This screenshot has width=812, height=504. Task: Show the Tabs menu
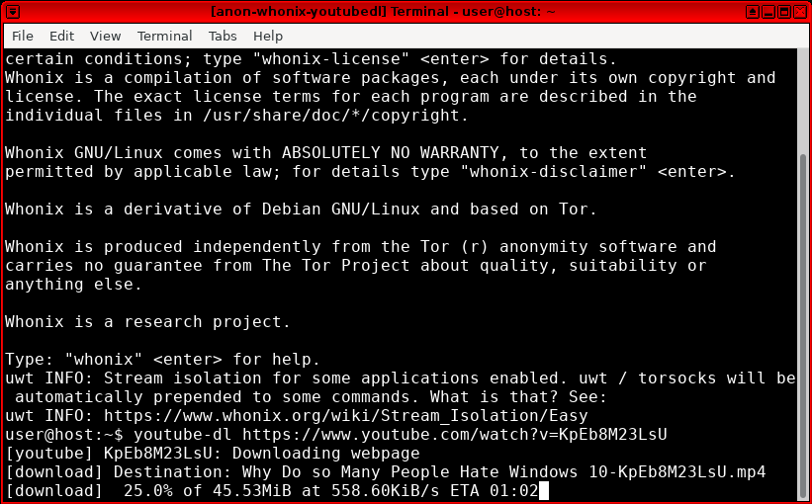point(223,36)
